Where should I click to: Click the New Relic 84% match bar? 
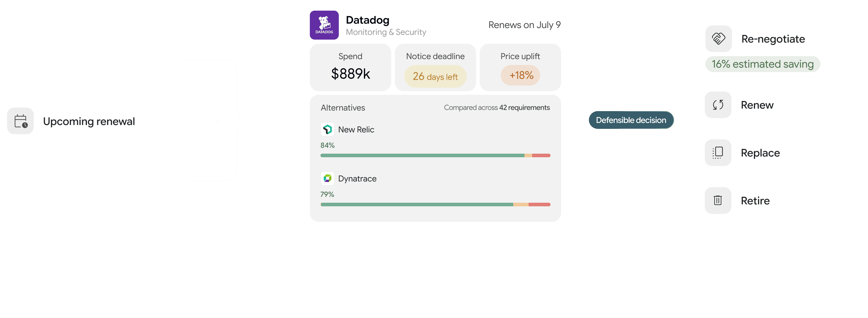435,155
